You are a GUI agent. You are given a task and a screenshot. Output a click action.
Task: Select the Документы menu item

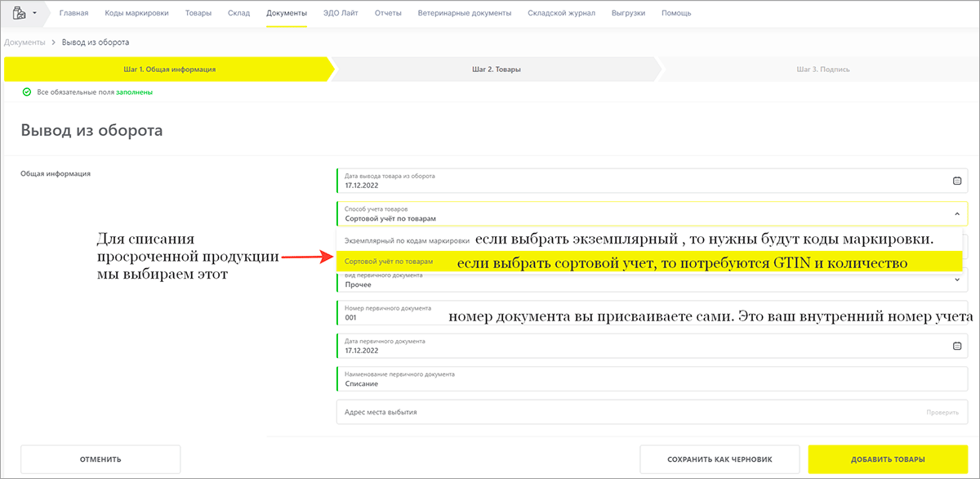(287, 13)
